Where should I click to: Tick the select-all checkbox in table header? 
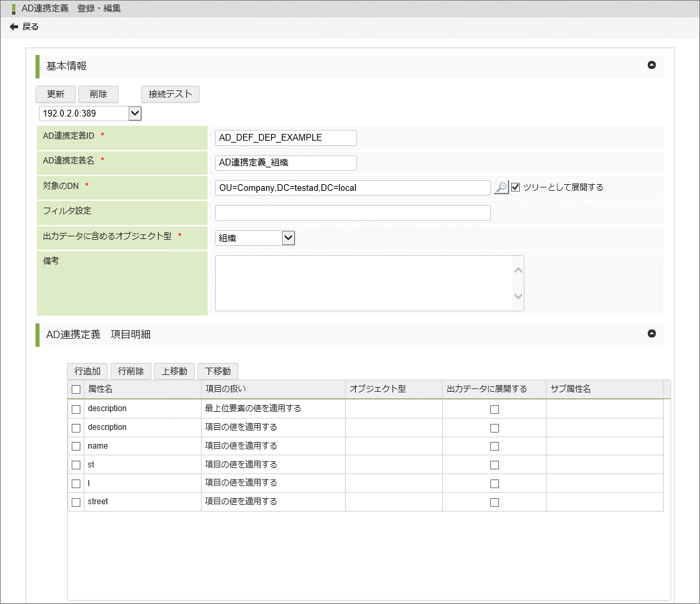(x=76, y=389)
